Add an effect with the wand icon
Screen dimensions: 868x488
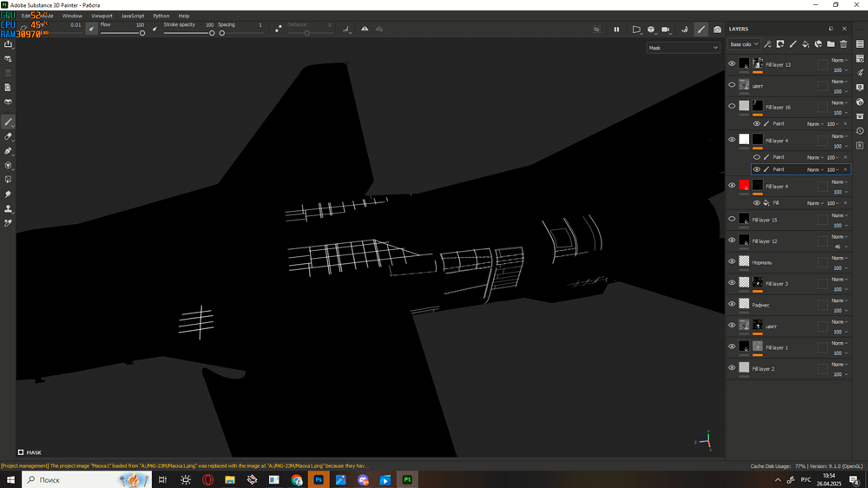click(x=767, y=44)
